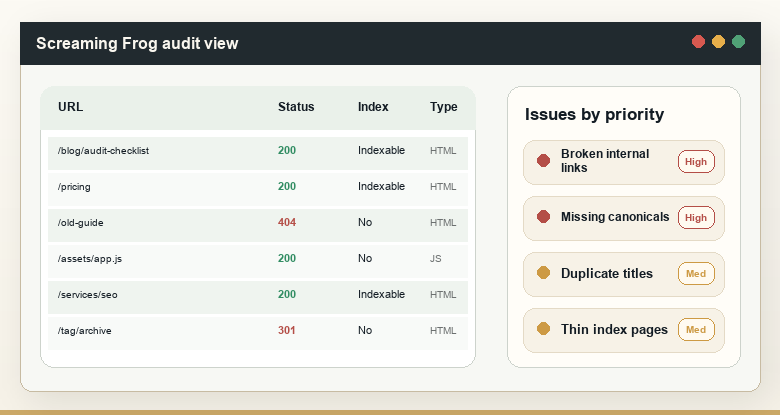Click the Issues by priority heading
This screenshot has height=415, width=780.
(x=594, y=114)
